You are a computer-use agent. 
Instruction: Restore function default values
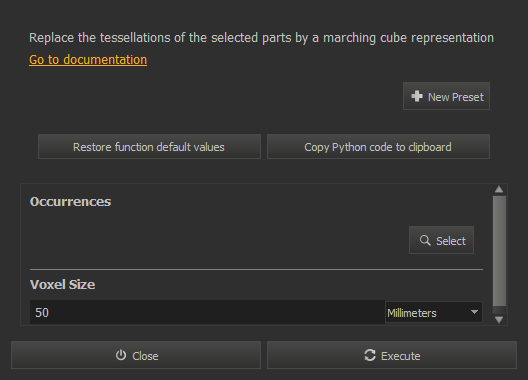tap(149, 147)
